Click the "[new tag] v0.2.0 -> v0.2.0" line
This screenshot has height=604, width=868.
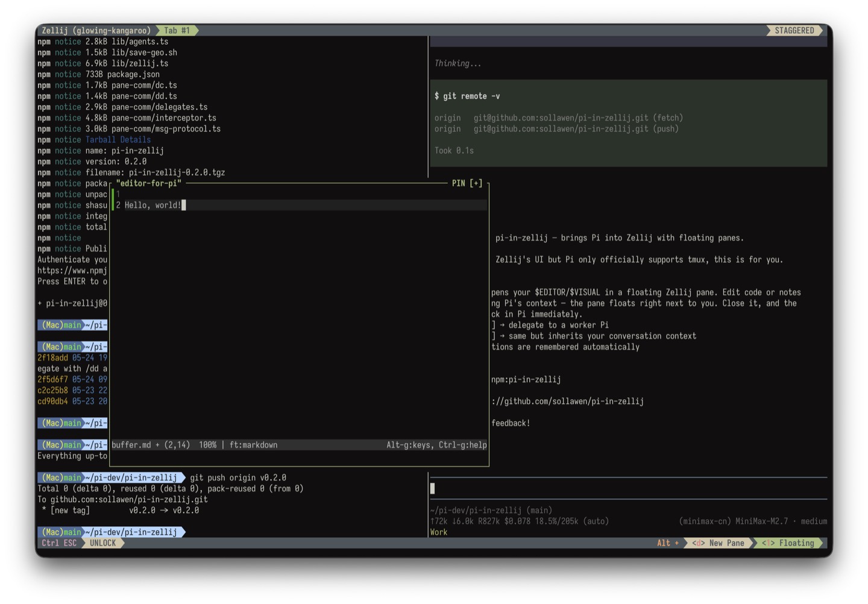click(x=121, y=511)
